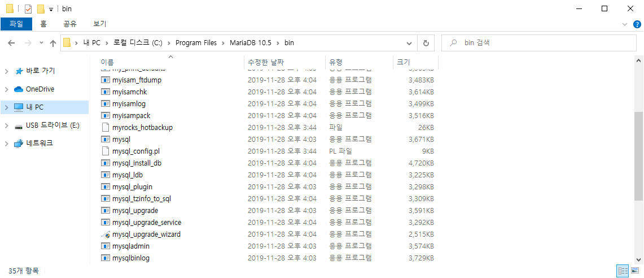644x278 pixels.
Task: Expand the USB 드라이브 (E:) tree node
Action: (x=6, y=125)
